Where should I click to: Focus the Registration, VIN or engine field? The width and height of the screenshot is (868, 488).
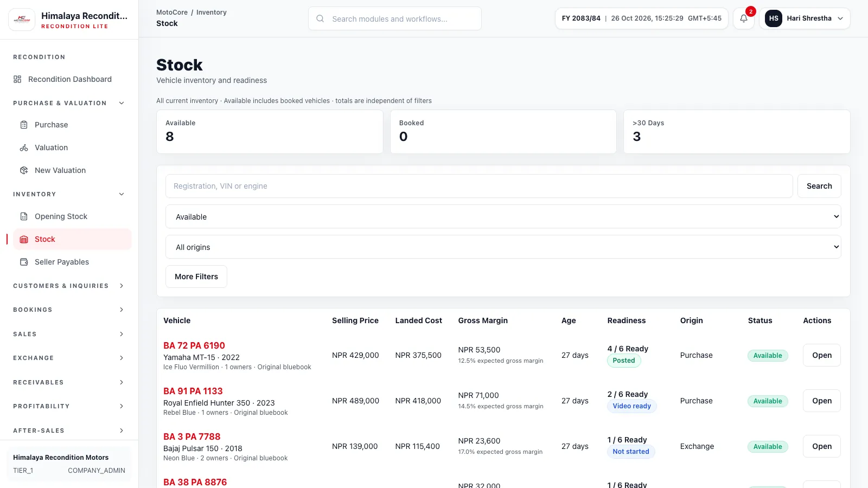(x=479, y=186)
